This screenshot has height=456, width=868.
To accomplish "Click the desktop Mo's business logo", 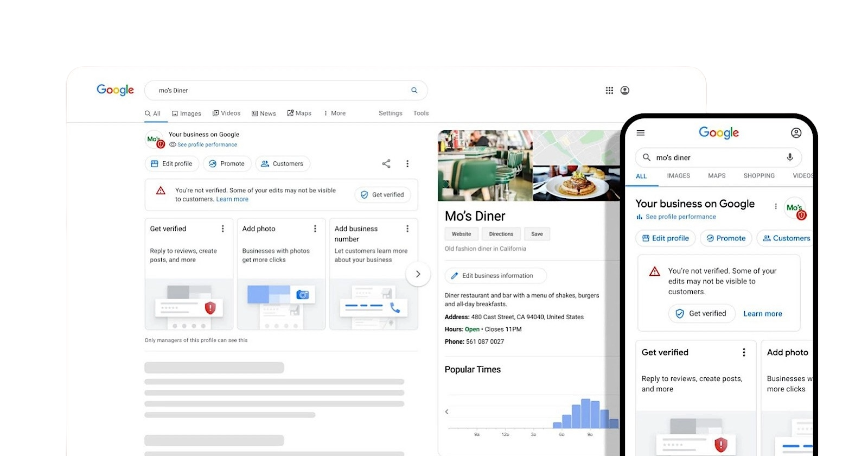I will point(155,140).
